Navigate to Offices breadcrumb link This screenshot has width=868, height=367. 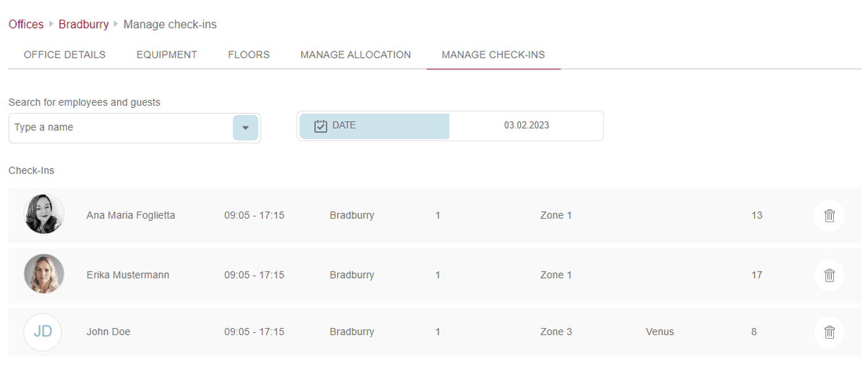click(26, 25)
